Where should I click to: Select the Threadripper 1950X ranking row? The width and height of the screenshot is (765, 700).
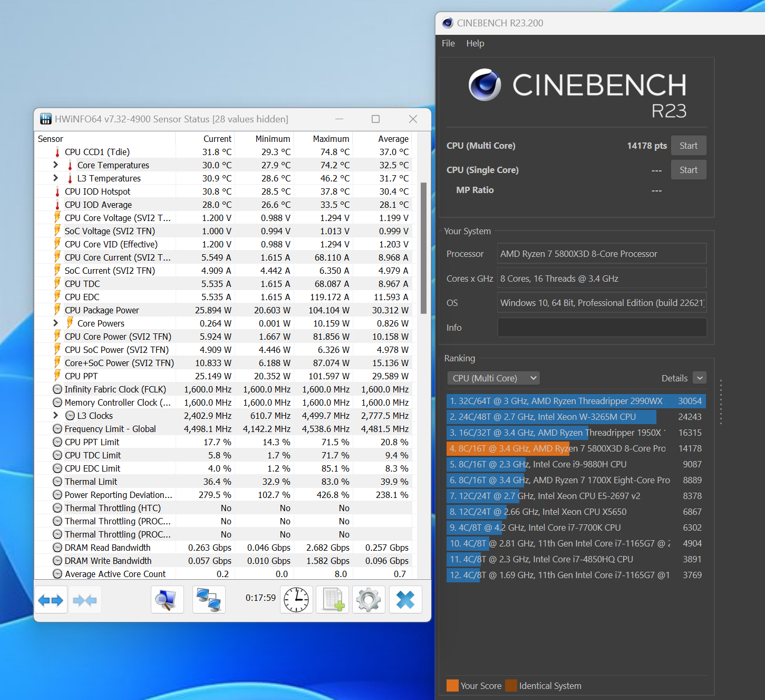pyautogui.click(x=576, y=433)
